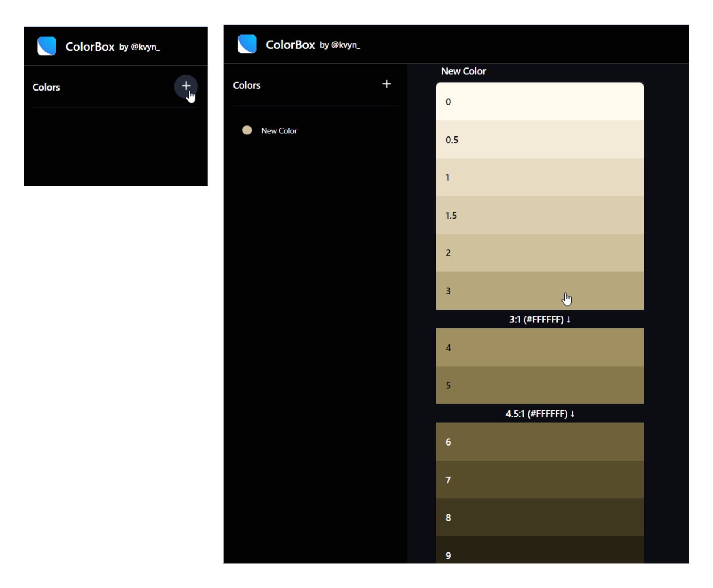
Task: Click shade 1.5 in the color scale
Action: tap(539, 215)
